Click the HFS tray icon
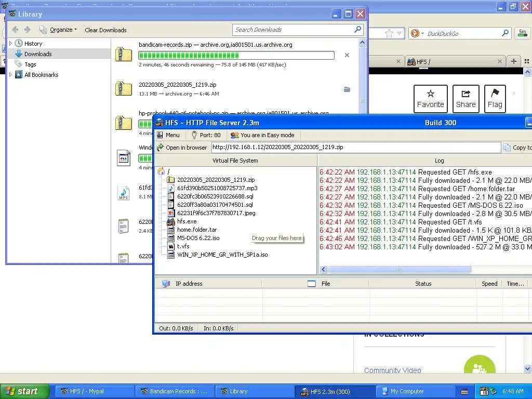The height and width of the screenshot is (399, 532). [x=484, y=391]
